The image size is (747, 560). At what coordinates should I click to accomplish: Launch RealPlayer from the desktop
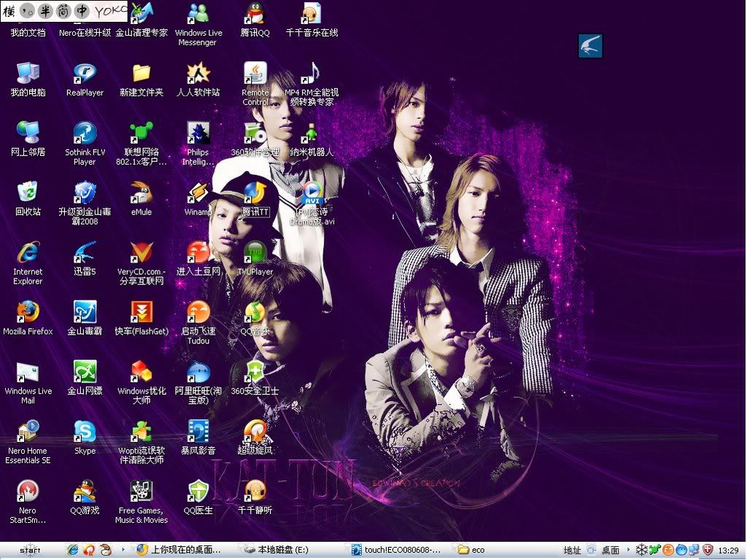point(85,74)
